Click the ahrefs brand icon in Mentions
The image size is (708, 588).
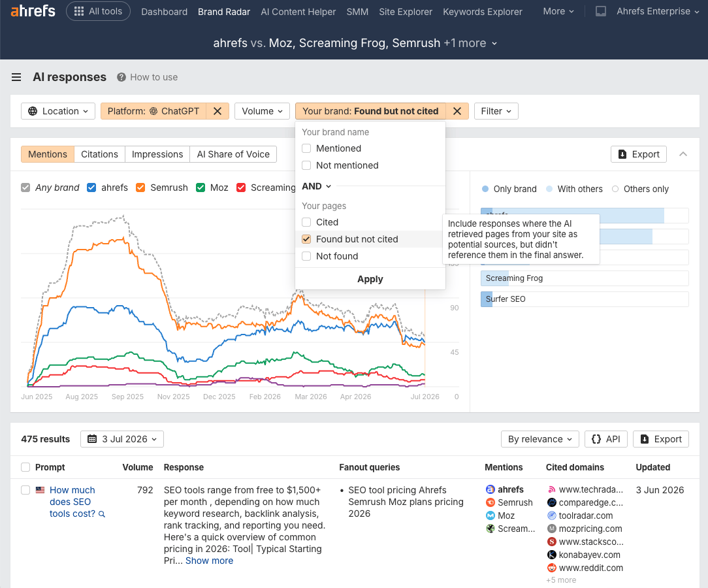(491, 489)
